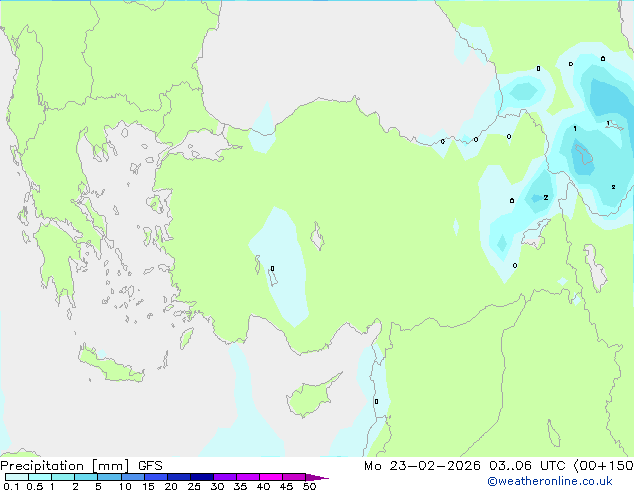Click the '50' legend scale label
The width and height of the screenshot is (634, 490).
[309, 486]
